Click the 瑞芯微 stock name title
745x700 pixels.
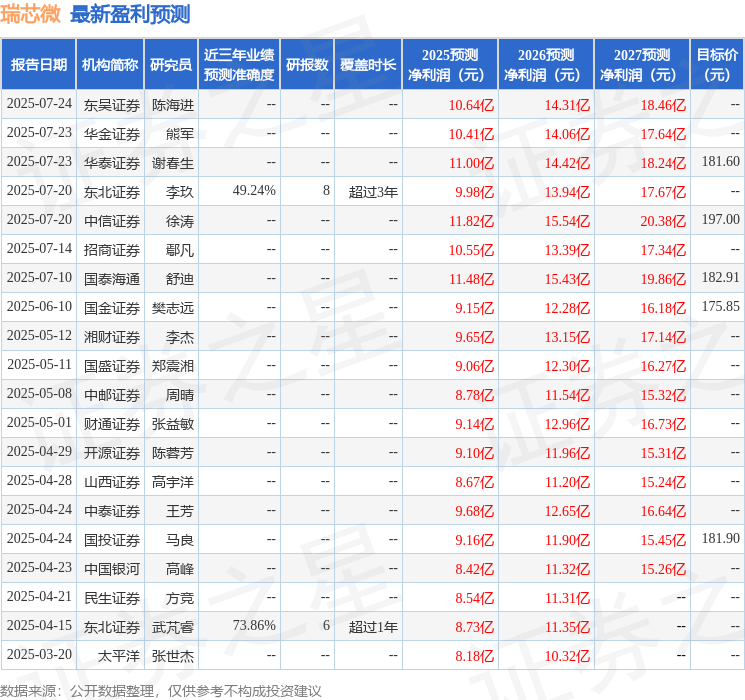pos(30,14)
